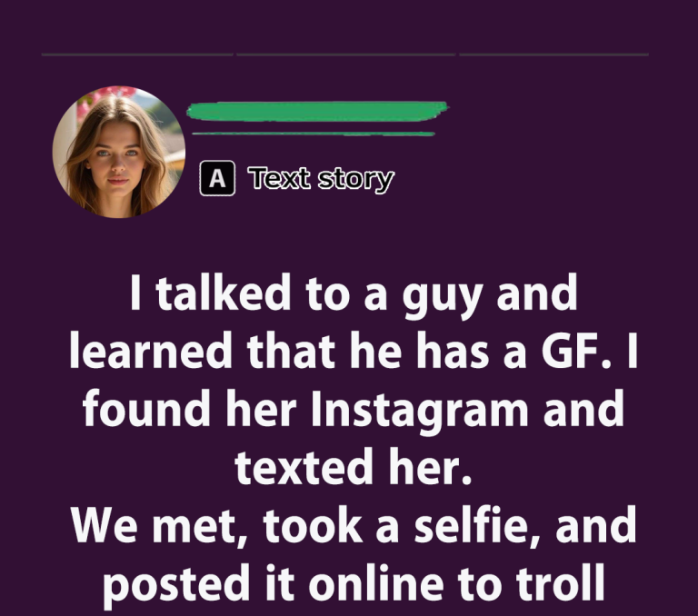
Task: Open the green-scribbled username
Action: 317,111
